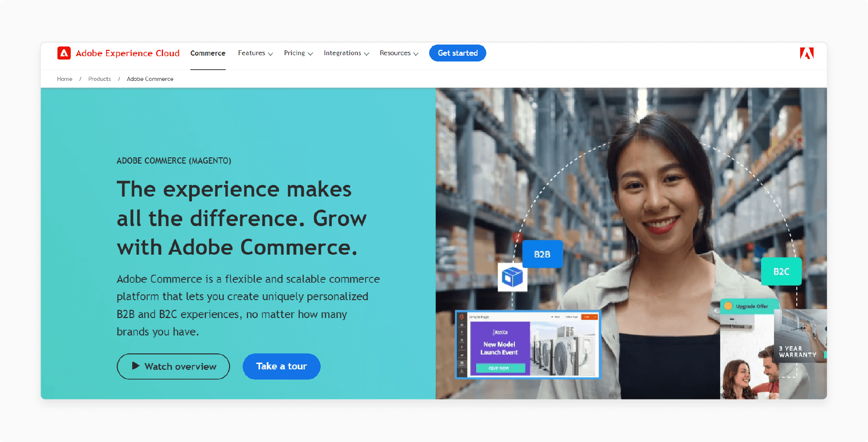Click the orange Upgrade Offer dot icon
Viewport: 868px width, 442px height.
728,306
